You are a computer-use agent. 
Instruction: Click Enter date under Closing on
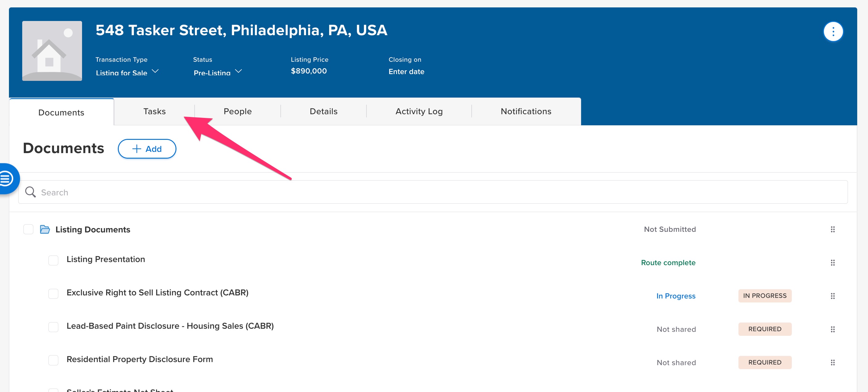[x=406, y=72]
